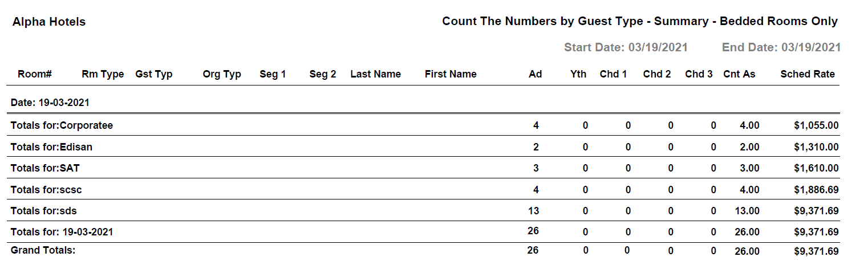This screenshot has width=868, height=277.
Task: Click the $1,886.69 scheduled rate value
Action: click(816, 189)
